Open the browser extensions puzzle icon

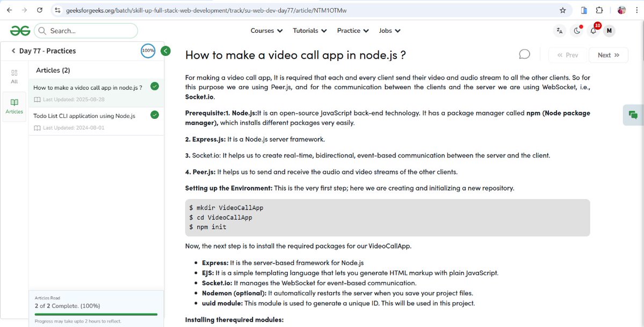599,10
